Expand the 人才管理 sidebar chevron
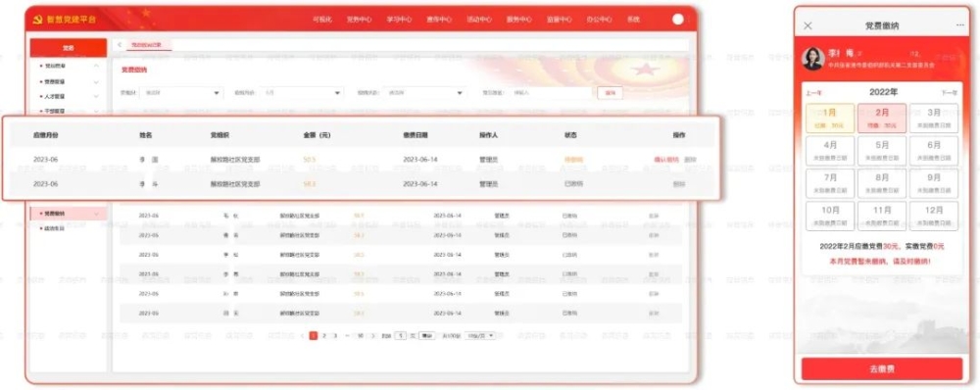The height and width of the screenshot is (390, 980). (96, 96)
